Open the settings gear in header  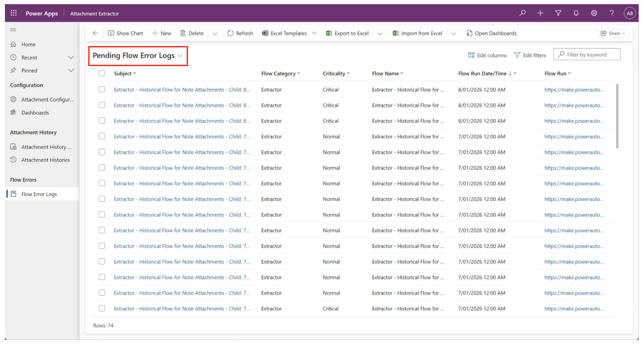[x=594, y=13]
